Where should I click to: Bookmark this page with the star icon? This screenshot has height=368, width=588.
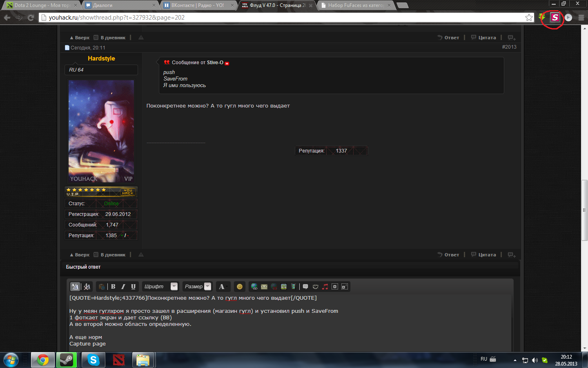click(x=529, y=18)
